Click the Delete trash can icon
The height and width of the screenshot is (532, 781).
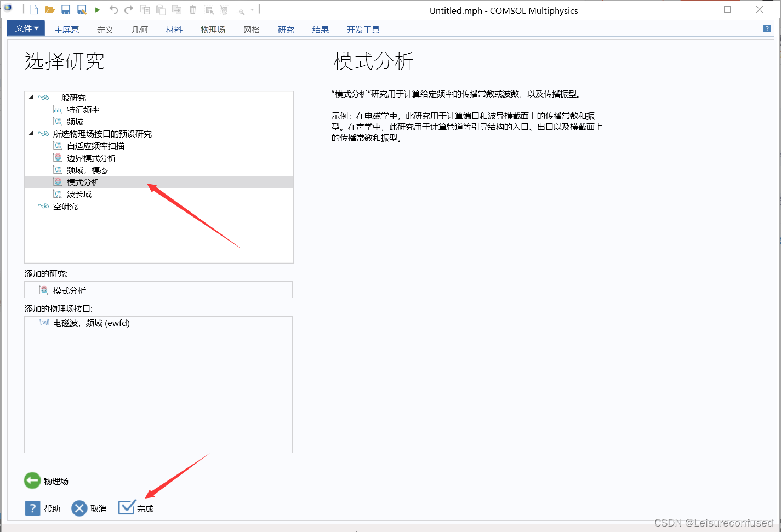point(193,9)
